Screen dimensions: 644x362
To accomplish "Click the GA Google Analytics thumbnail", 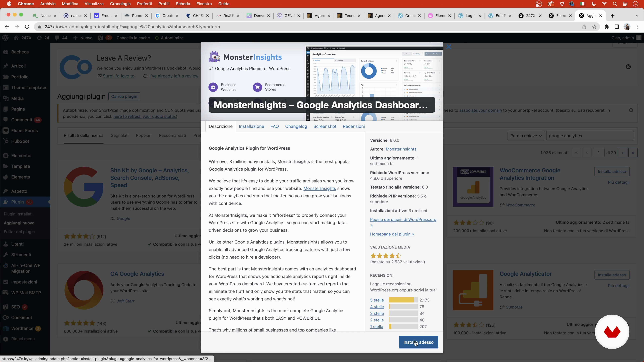I will pyautogui.click(x=84, y=290).
